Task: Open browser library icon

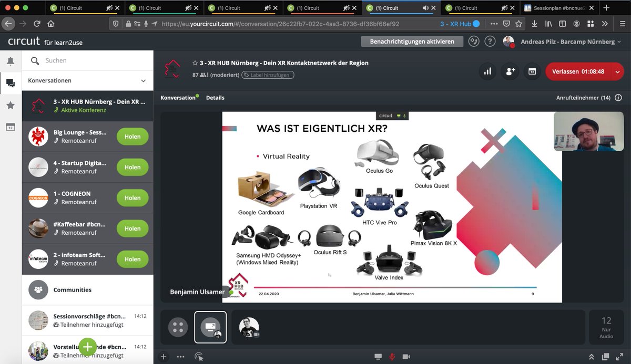Action: (548, 24)
